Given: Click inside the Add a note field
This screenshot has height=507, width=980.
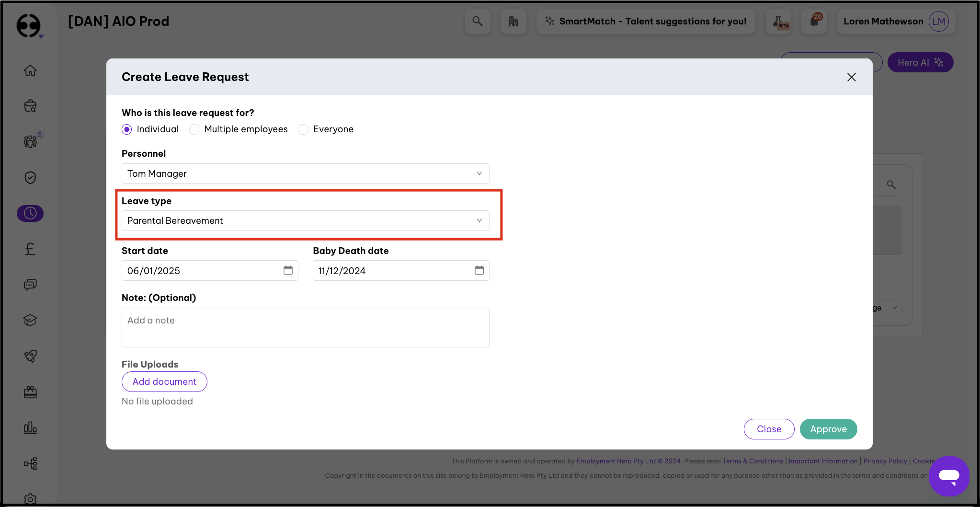Looking at the screenshot, I should tap(305, 327).
